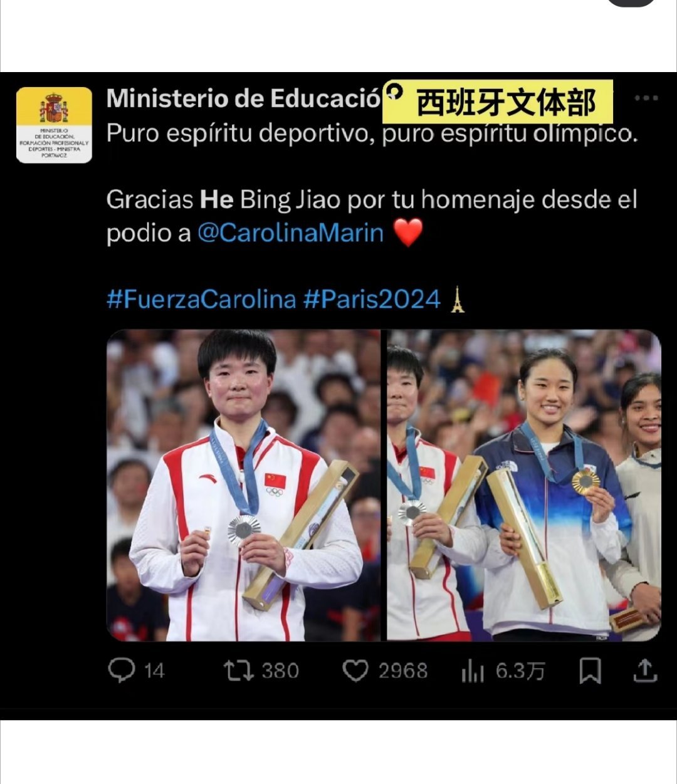Select the 14 replies count

(x=154, y=671)
